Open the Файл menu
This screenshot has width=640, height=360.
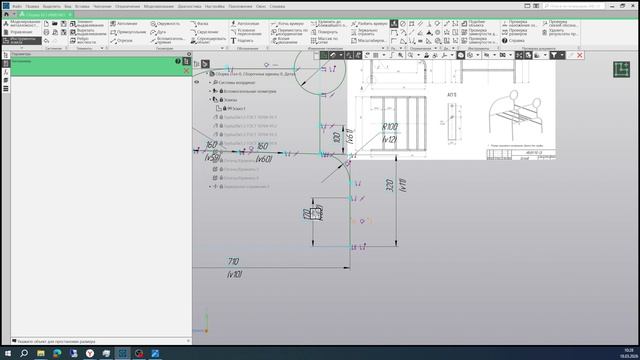(x=17, y=7)
